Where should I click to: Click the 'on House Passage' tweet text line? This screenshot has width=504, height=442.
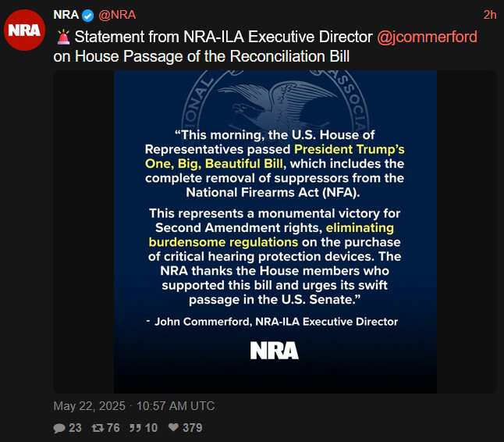(x=201, y=56)
